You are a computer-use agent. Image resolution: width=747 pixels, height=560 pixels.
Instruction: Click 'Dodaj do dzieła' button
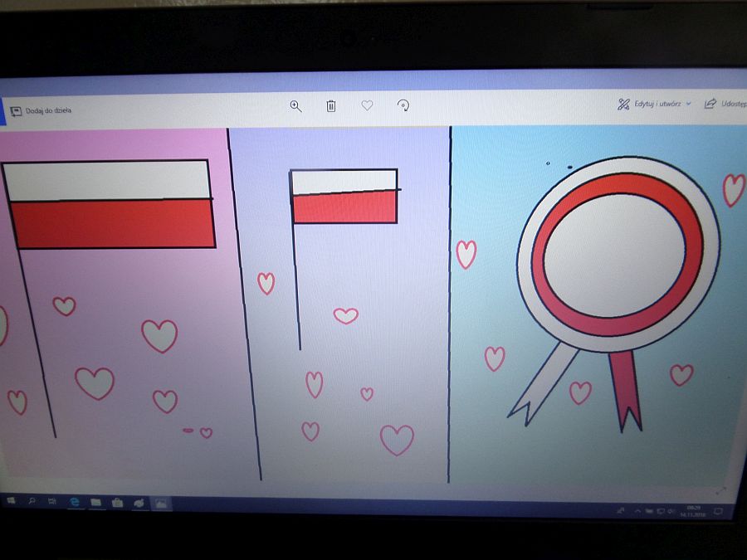[x=40, y=110]
